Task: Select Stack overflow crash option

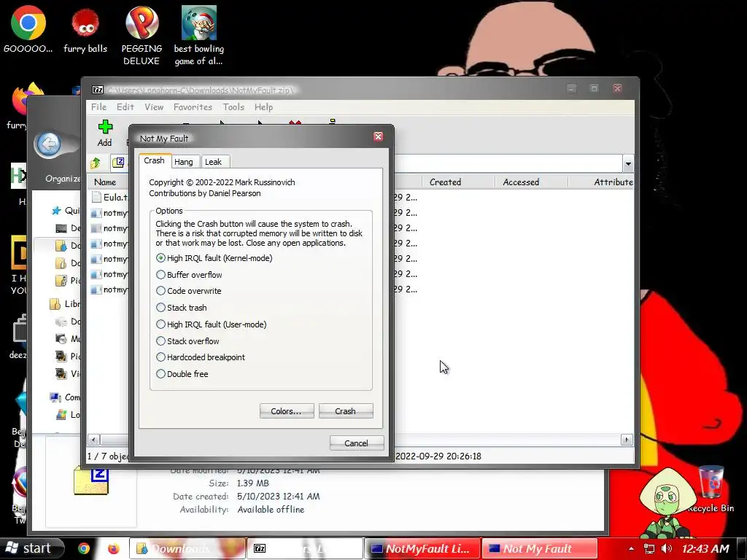Action: pos(187,341)
